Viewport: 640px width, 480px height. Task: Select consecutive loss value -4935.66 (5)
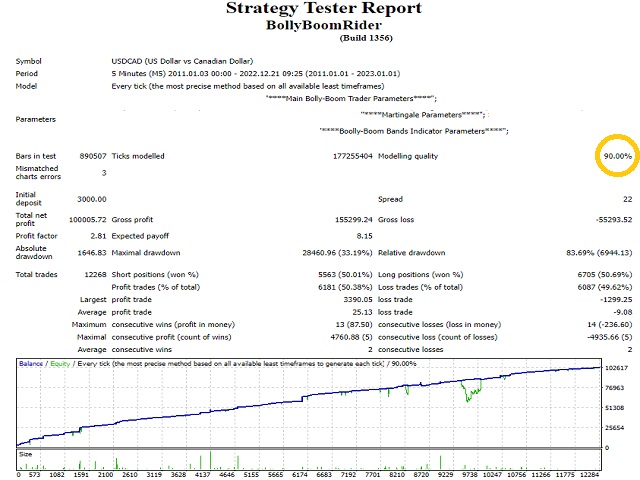[x=609, y=337]
